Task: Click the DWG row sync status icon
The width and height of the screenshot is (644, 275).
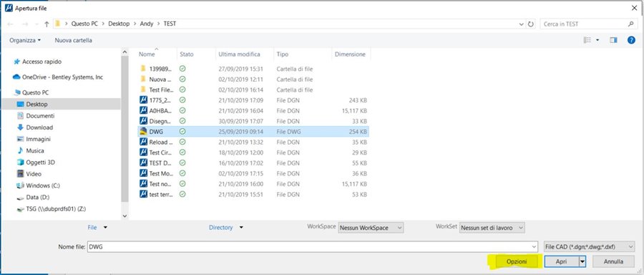Action: (182, 131)
